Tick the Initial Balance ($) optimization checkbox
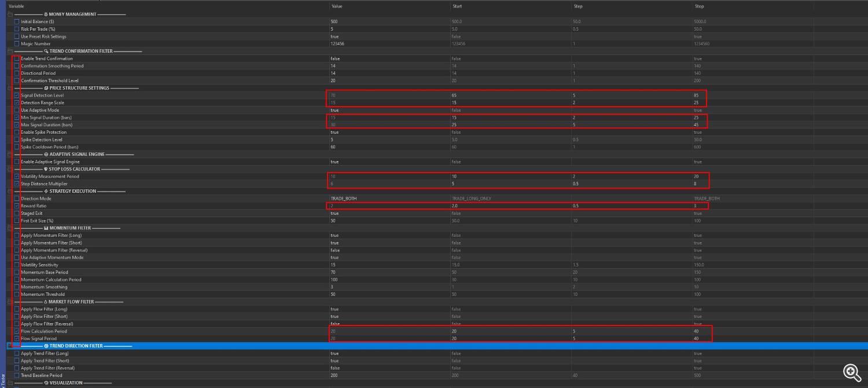The height and width of the screenshot is (388, 868). 17,21
